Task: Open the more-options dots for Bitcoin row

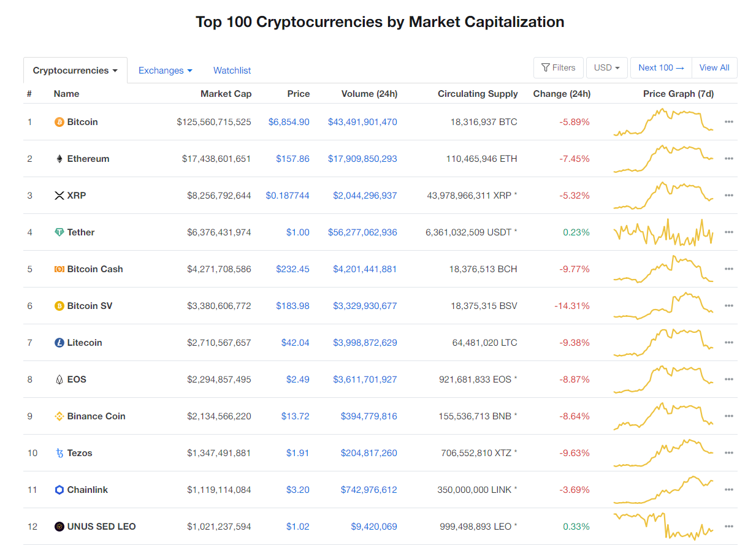Action: coord(729,122)
